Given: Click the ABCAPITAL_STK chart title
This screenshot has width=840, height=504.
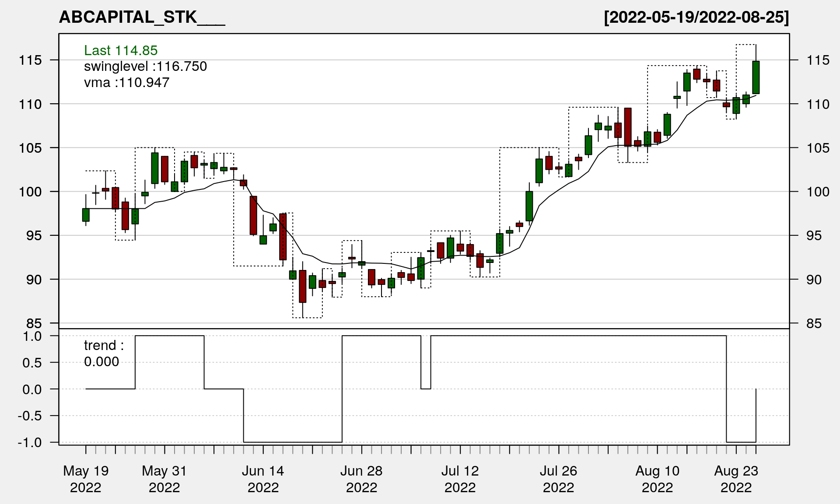Looking at the screenshot, I should 141,17.
